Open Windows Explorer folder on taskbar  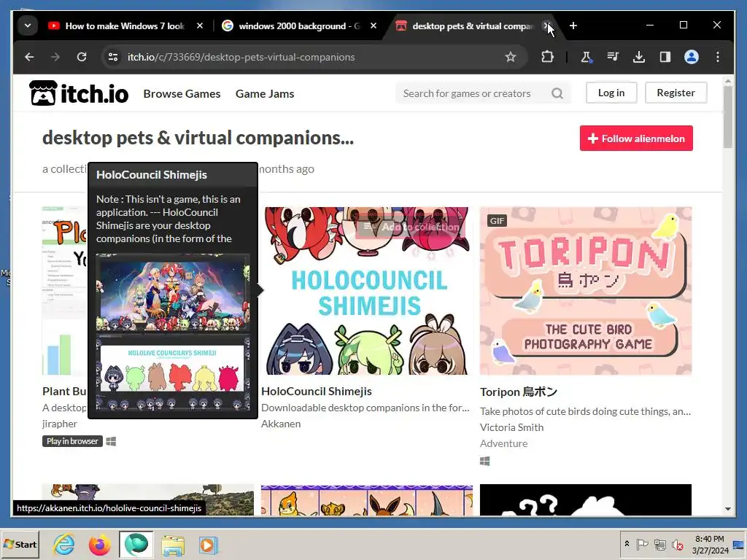pyautogui.click(x=173, y=545)
